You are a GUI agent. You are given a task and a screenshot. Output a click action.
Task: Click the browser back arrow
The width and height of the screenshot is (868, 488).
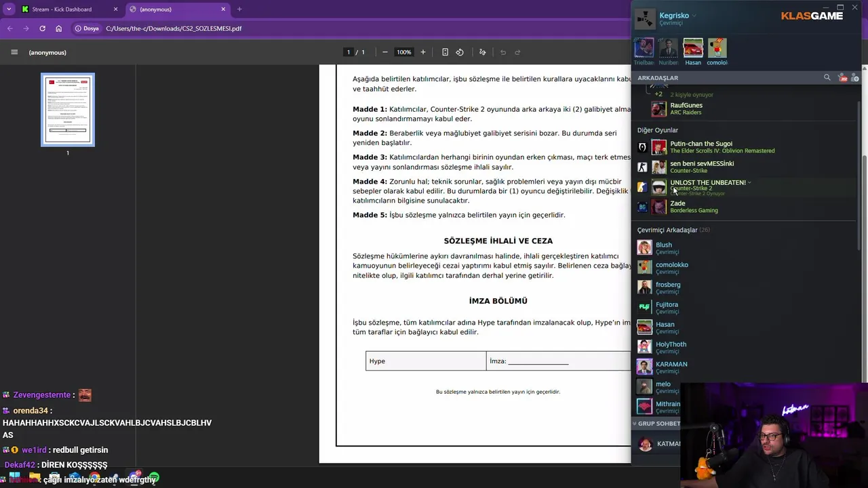(9, 28)
